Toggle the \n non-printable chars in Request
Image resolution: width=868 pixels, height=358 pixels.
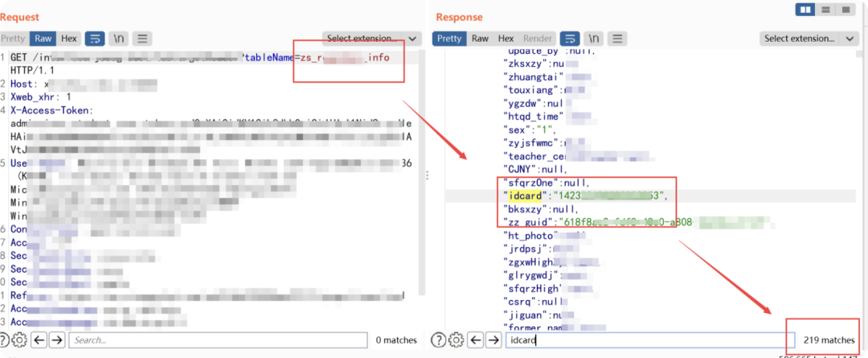(x=119, y=39)
